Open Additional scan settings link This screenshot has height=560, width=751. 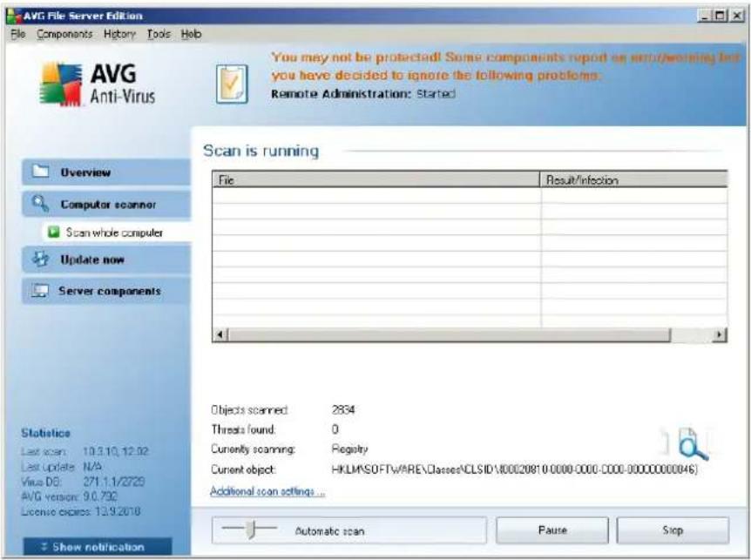[x=267, y=491]
